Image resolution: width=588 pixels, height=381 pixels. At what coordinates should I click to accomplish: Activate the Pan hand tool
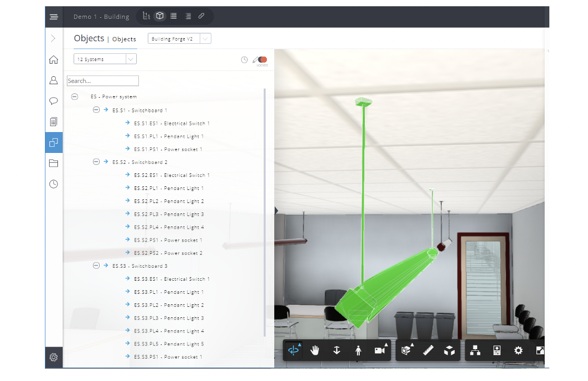(x=315, y=351)
